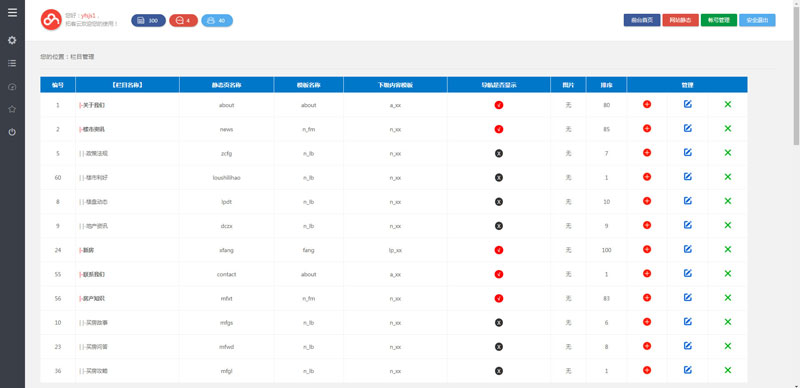Click the 'lpdt' static page name cell
Image resolution: width=800 pixels, height=388 pixels.
[x=227, y=202]
